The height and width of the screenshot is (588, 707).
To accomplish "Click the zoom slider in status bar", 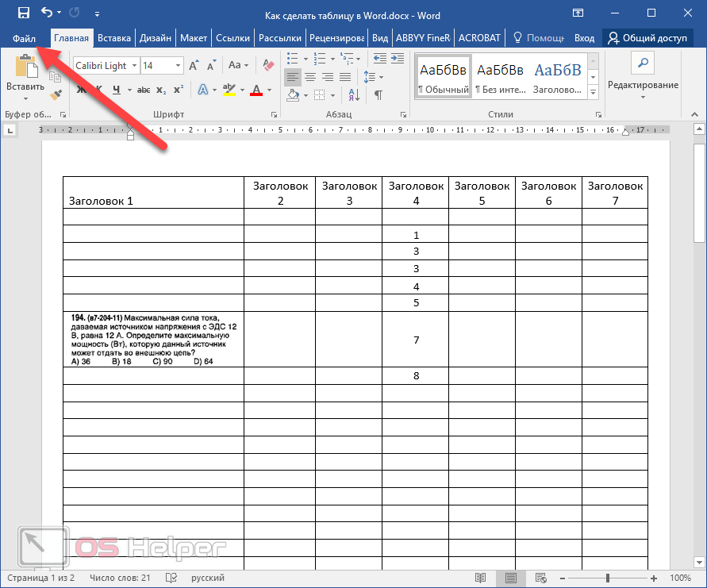I will (607, 578).
